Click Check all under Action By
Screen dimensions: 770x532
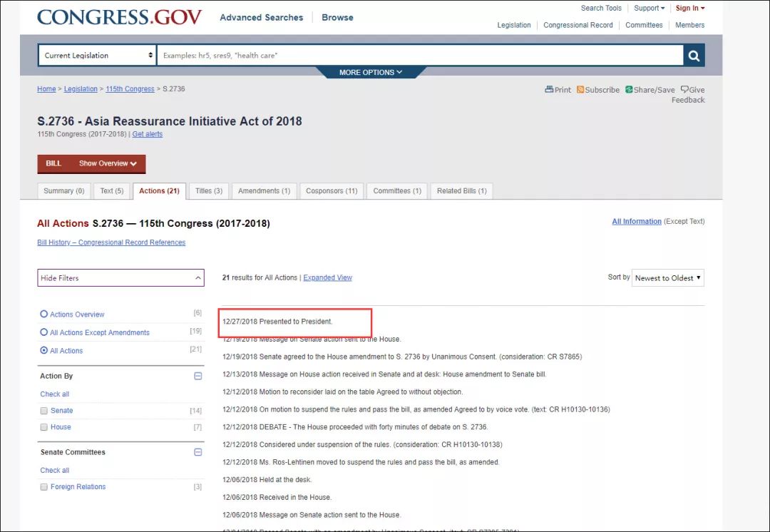54,394
